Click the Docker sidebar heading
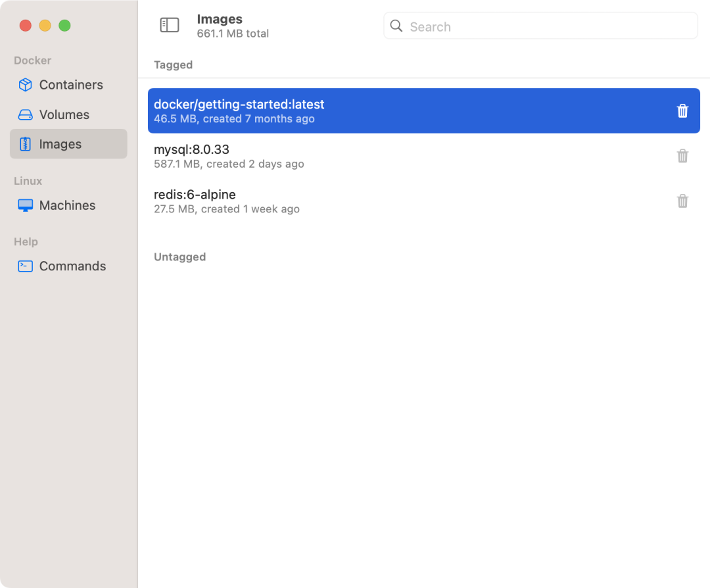Viewport: 710px width, 588px height. tap(33, 61)
